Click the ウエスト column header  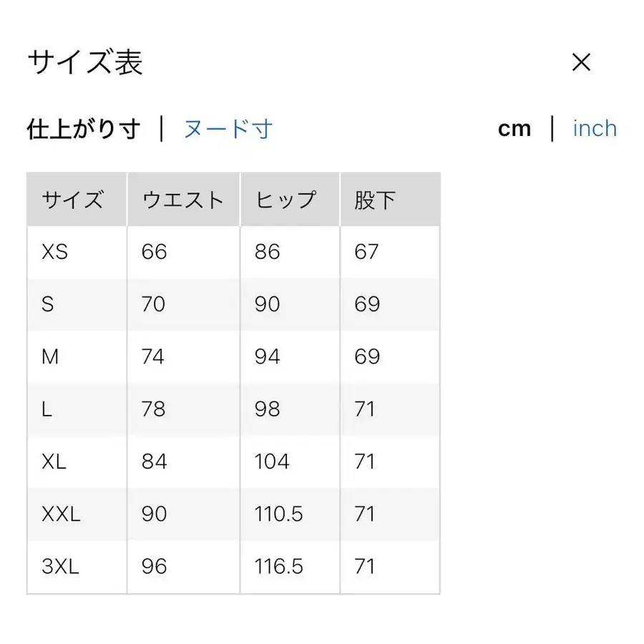pos(182,199)
